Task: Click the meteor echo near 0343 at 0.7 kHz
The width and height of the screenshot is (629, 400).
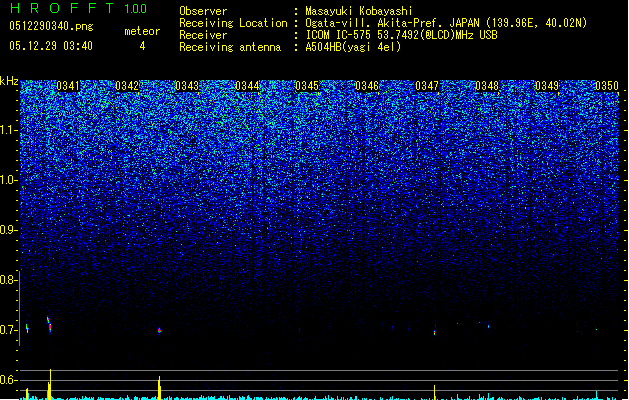Action: pos(159,331)
